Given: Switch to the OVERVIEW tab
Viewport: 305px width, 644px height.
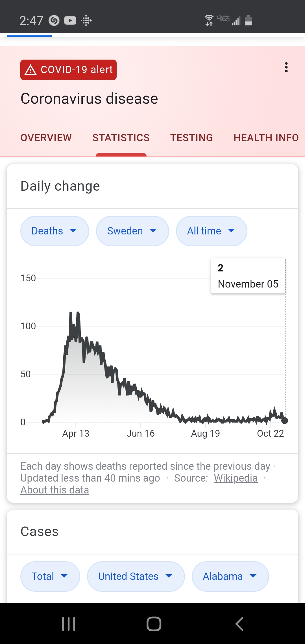Looking at the screenshot, I should point(46,138).
